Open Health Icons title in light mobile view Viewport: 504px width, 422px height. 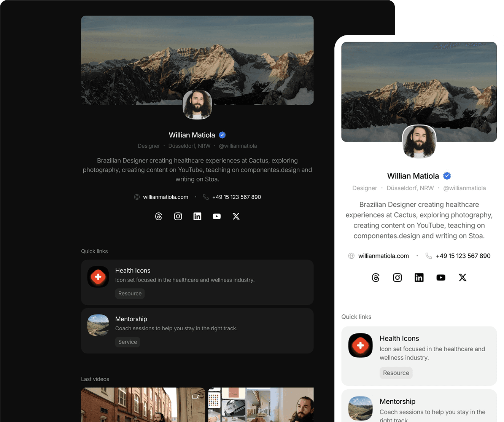coord(399,338)
